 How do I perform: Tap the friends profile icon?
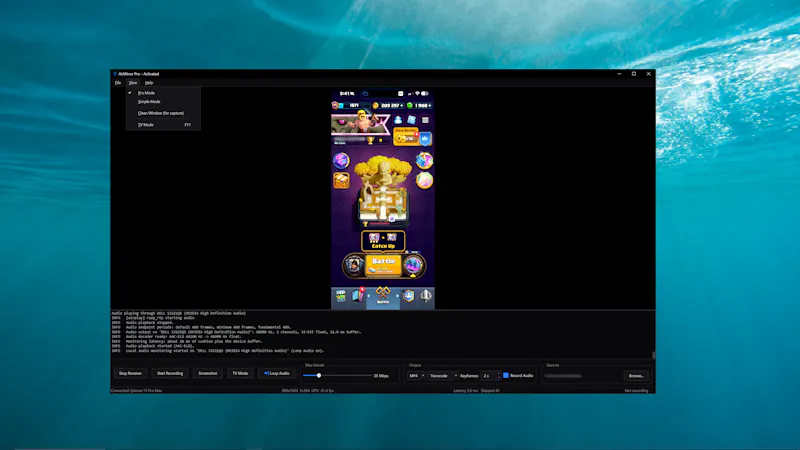click(398, 120)
